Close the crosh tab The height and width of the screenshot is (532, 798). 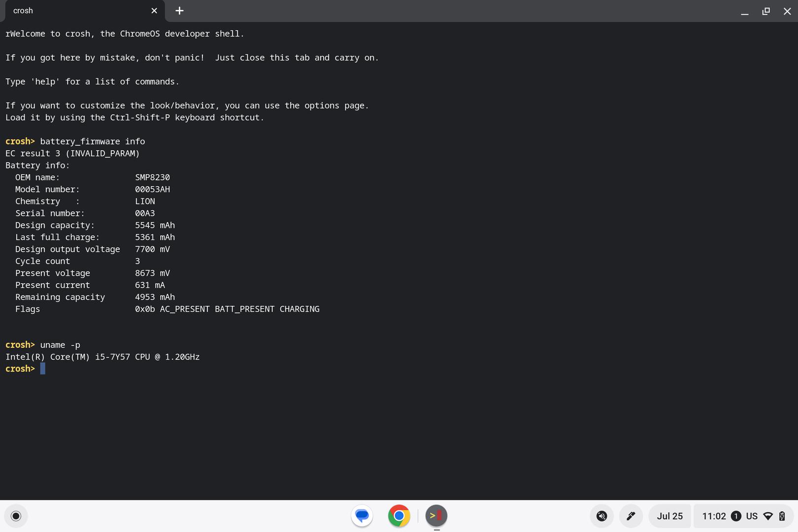(x=154, y=11)
